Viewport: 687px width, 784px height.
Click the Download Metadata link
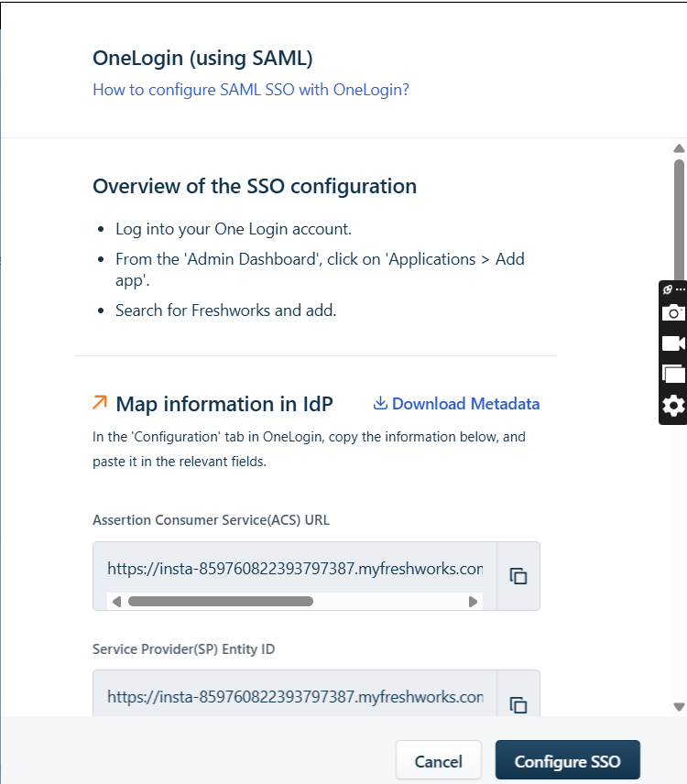click(466, 404)
